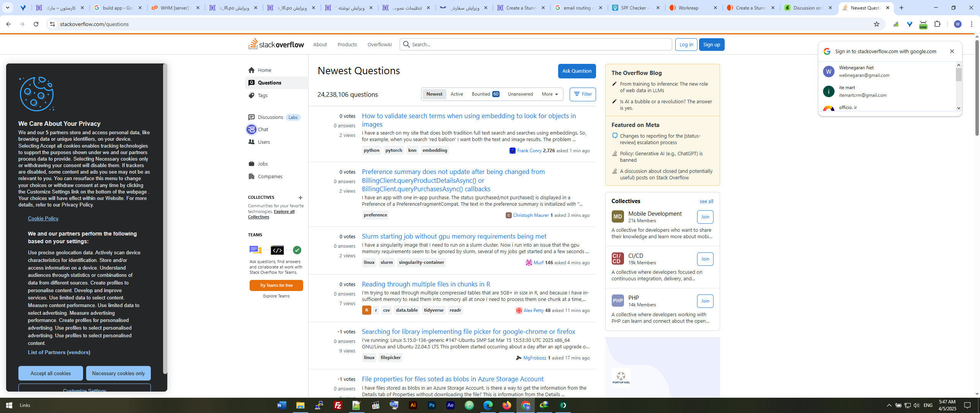Choose Necessary cookies only

118,373
